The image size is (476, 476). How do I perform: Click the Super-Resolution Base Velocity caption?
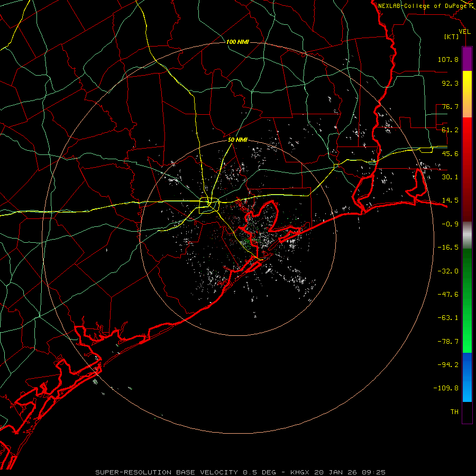click(241, 472)
